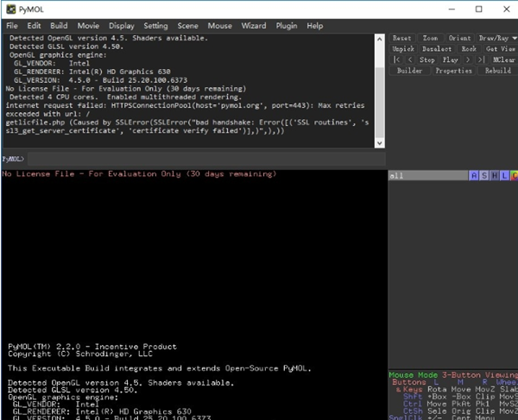Click the rewind to first frame button
This screenshot has height=420, width=518.
pyautogui.click(x=396, y=60)
